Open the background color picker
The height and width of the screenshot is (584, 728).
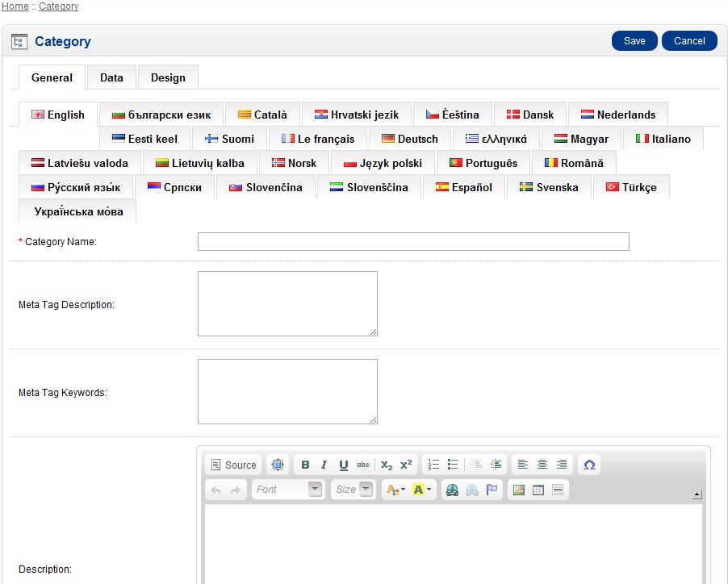(421, 490)
